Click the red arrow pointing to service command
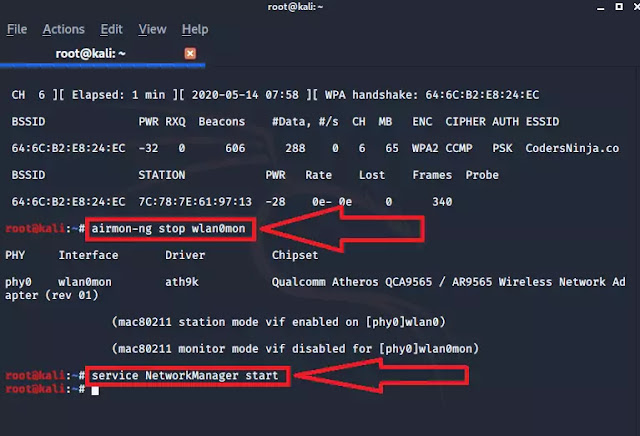Image resolution: width=640 pixels, height=436 pixels. (x=382, y=376)
